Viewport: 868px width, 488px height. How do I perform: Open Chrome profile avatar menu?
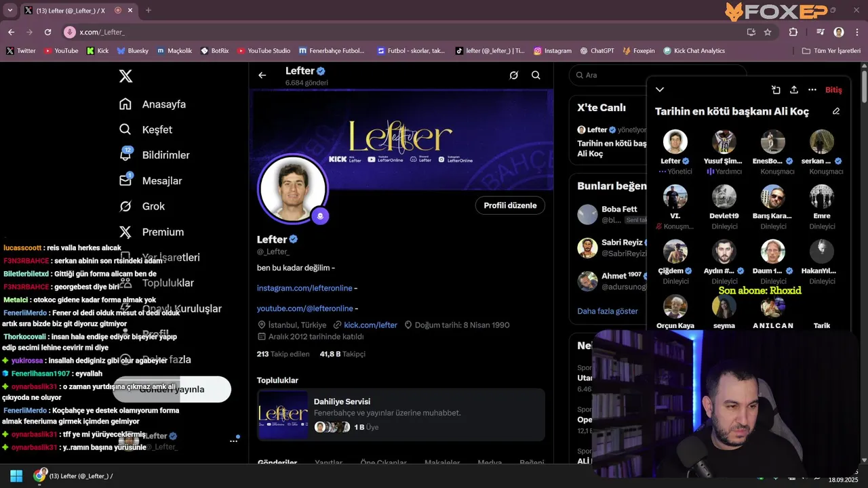click(x=839, y=32)
